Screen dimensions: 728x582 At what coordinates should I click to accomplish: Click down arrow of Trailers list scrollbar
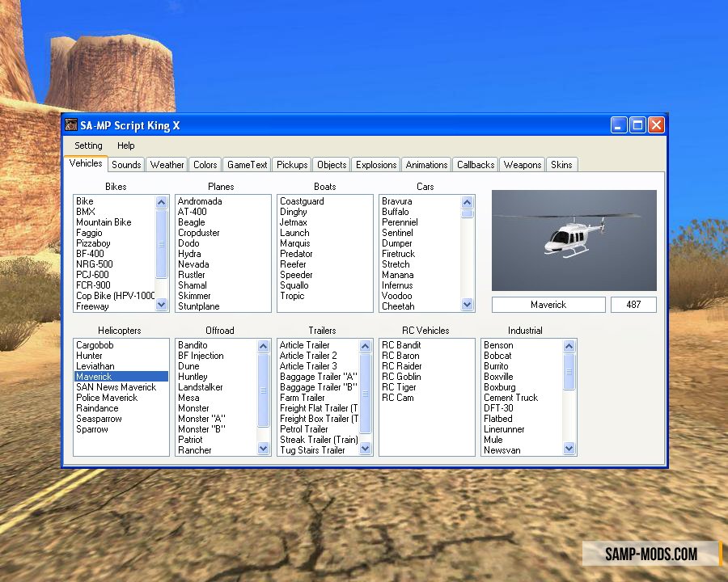(365, 449)
